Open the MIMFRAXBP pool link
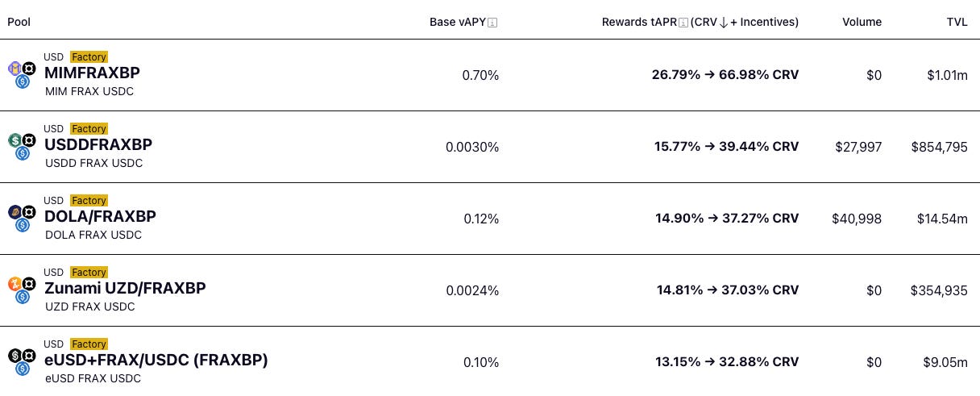This screenshot has width=980, height=396. (92, 73)
